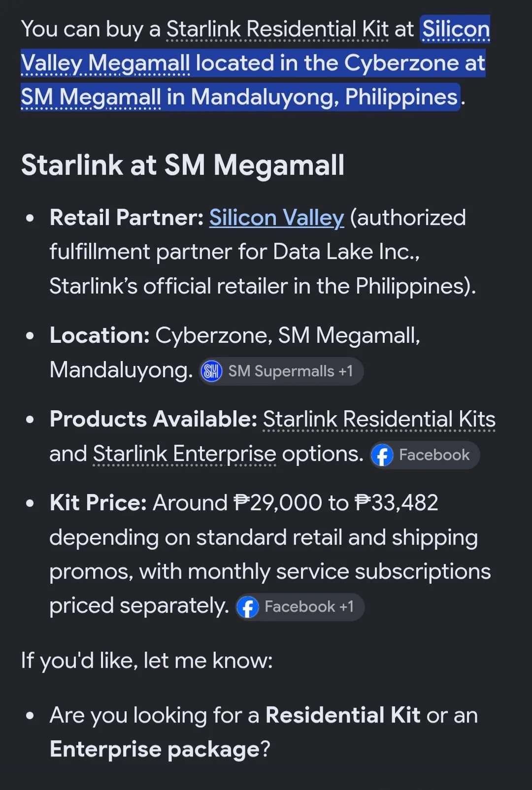The height and width of the screenshot is (790, 532).
Task: Click 'Starlink Residential Kit' term in first sentence
Action: (x=277, y=29)
